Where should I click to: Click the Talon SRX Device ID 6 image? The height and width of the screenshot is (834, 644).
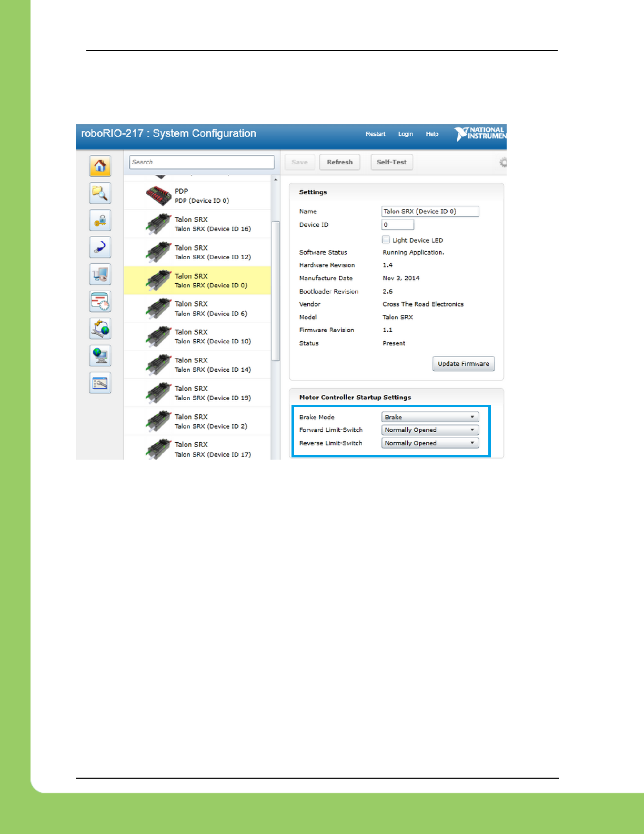pos(159,309)
